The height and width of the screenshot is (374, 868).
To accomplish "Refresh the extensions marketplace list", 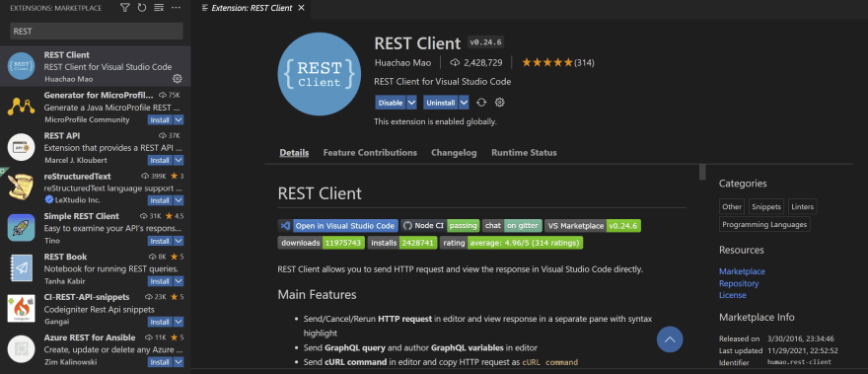I will point(142,8).
